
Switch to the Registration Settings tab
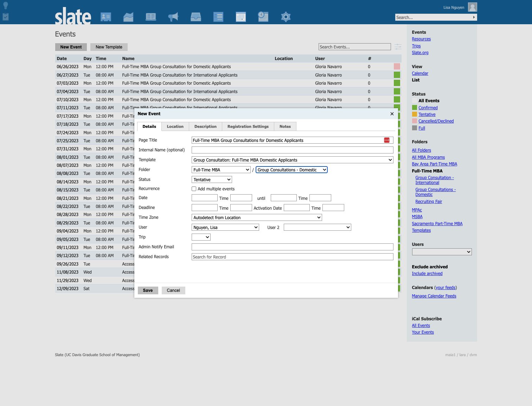click(x=248, y=126)
